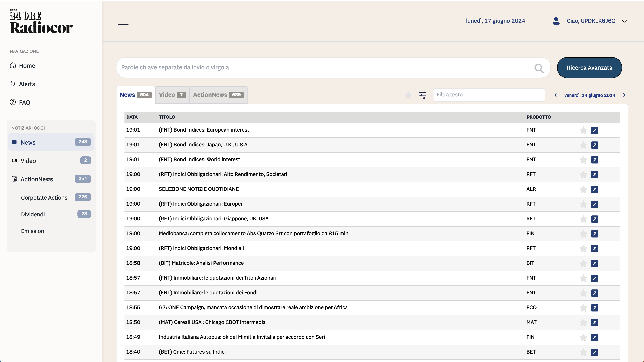Open the Mediobanca article via its arrow icon
Image resolution: width=644 pixels, height=362 pixels.
594,234
